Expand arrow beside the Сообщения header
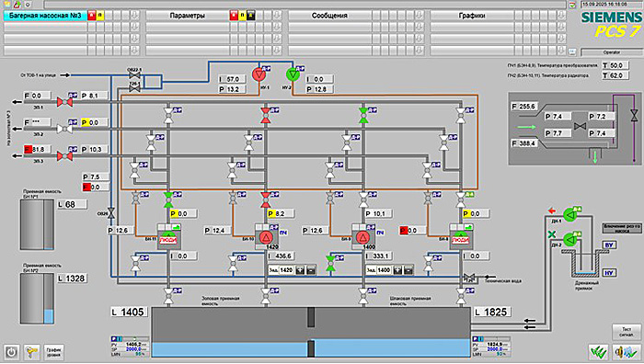Viewport: 644px width, 364px height. [420, 16]
